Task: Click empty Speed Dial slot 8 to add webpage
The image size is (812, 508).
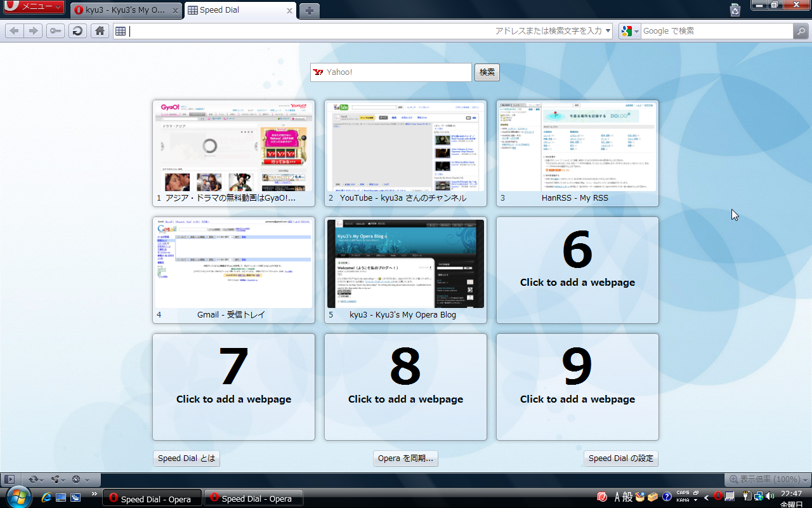Action: (405, 387)
